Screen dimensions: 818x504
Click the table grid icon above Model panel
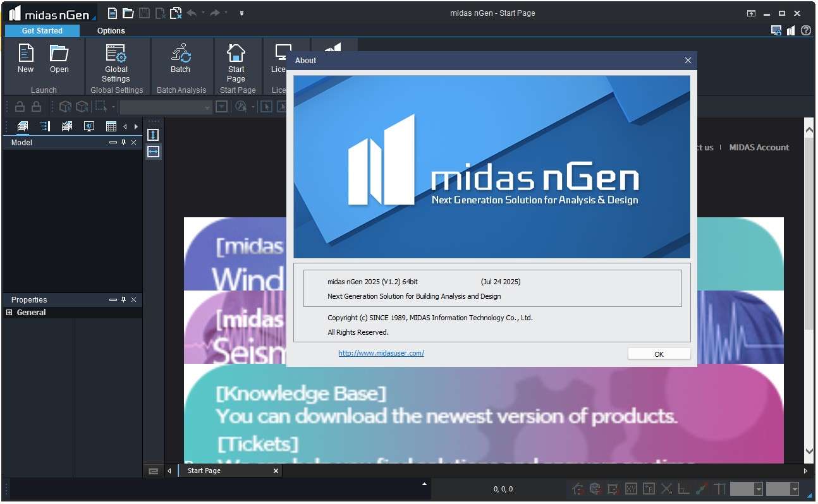(111, 126)
